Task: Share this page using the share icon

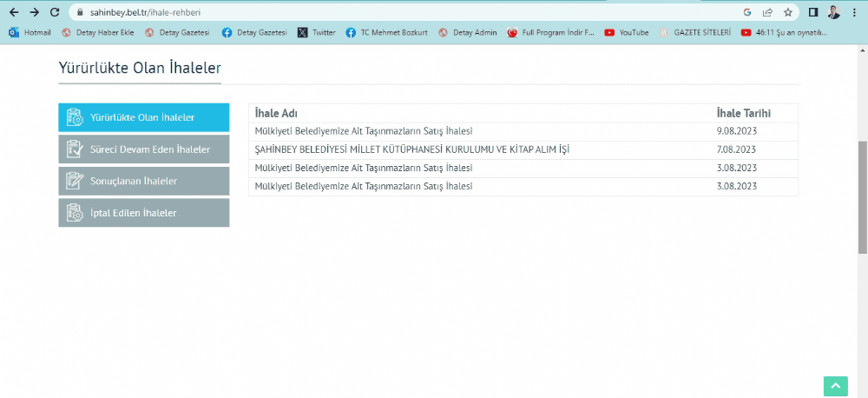Action: click(x=767, y=12)
